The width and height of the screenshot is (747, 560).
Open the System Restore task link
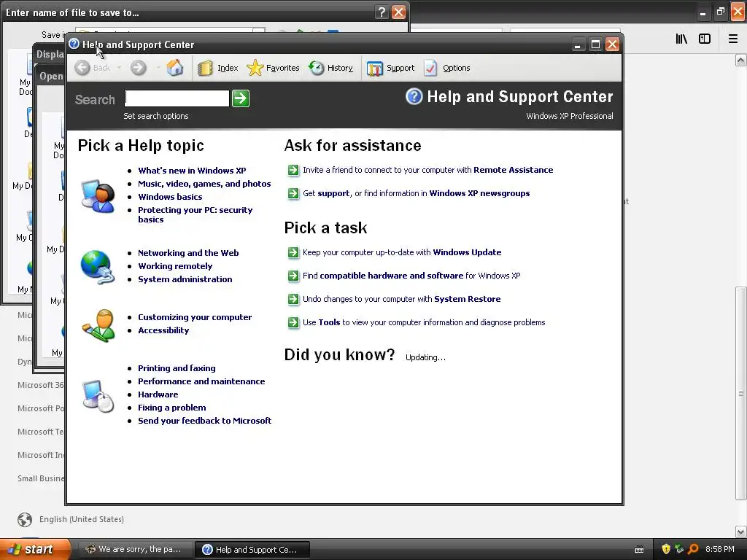coord(468,299)
